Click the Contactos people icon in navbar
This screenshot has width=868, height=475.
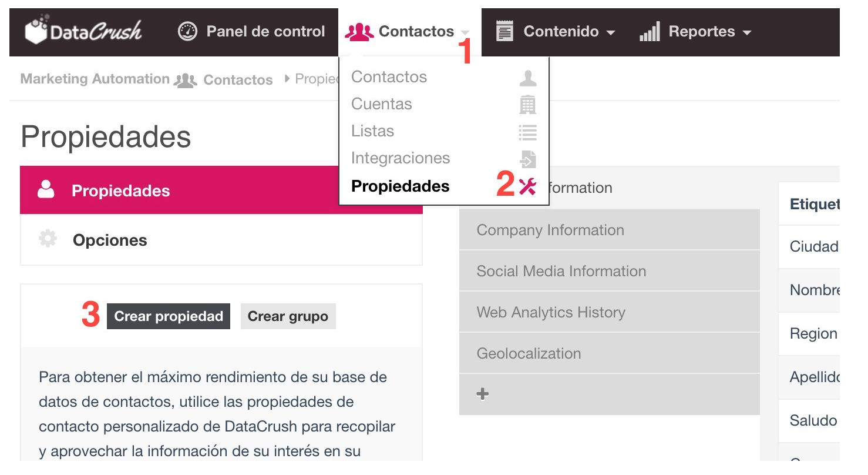(x=359, y=31)
